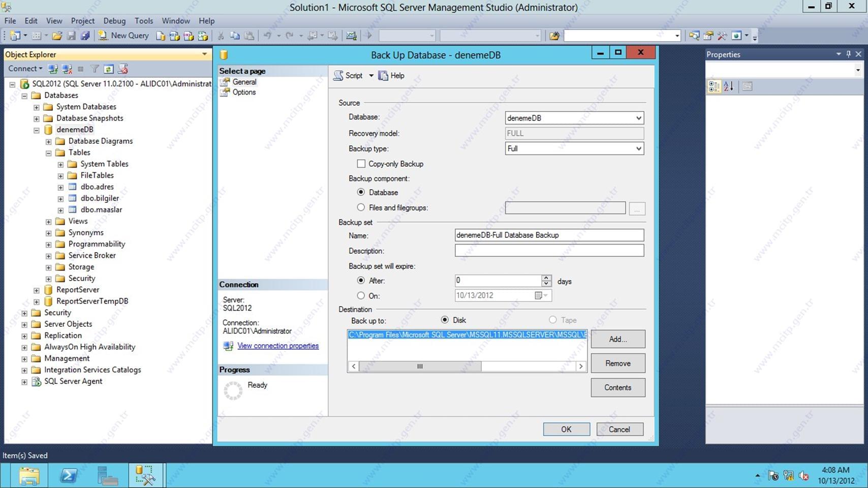
Task: Open the Tools menu
Action: [144, 21]
